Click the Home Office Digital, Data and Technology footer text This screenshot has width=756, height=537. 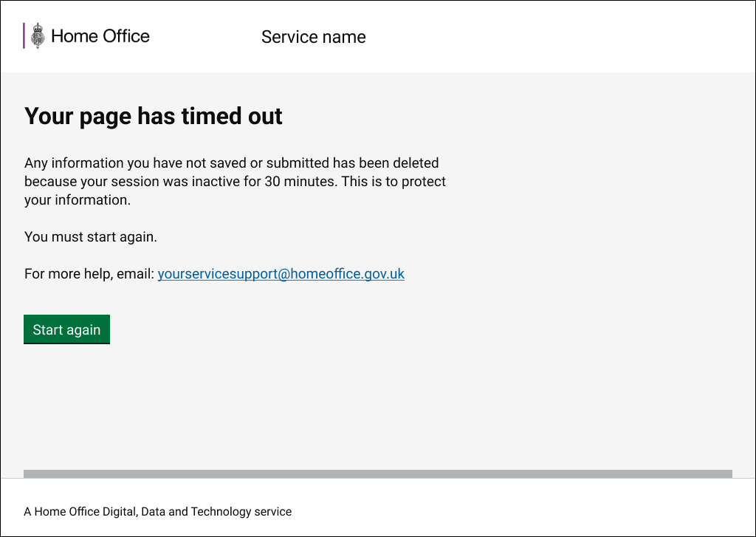pos(157,511)
